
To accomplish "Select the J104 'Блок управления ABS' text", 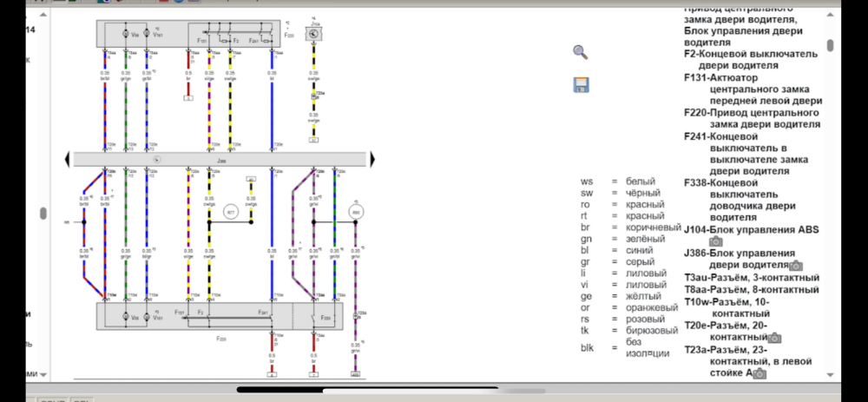I will (x=764, y=230).
